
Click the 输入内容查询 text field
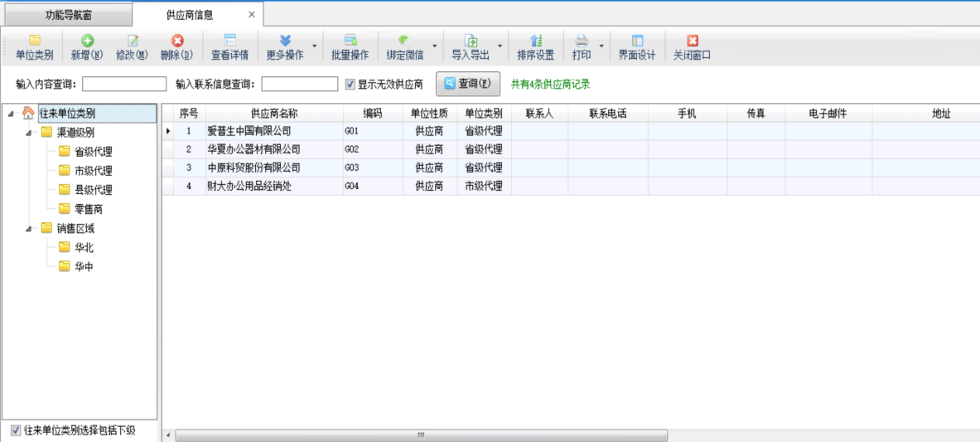(x=124, y=84)
